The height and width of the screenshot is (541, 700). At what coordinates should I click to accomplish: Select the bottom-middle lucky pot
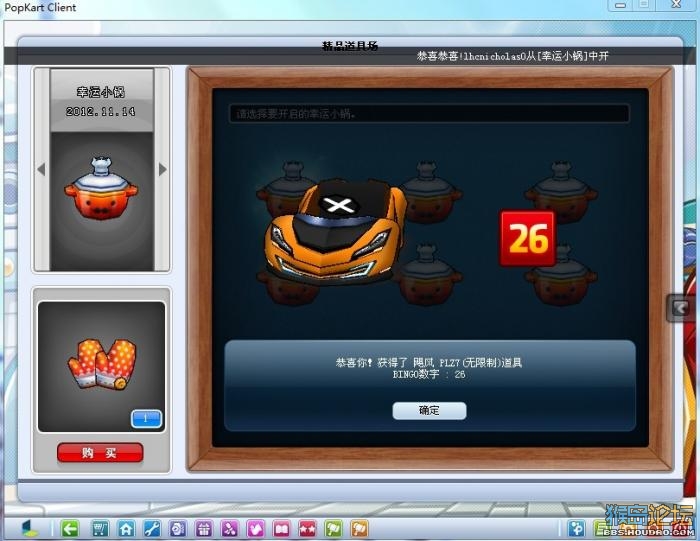[x=427, y=274]
